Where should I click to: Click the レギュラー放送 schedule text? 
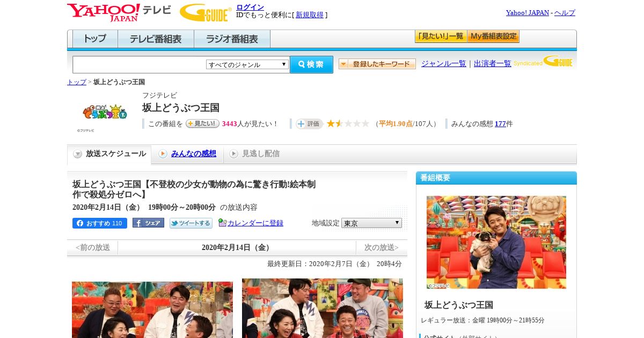pyautogui.click(x=482, y=320)
